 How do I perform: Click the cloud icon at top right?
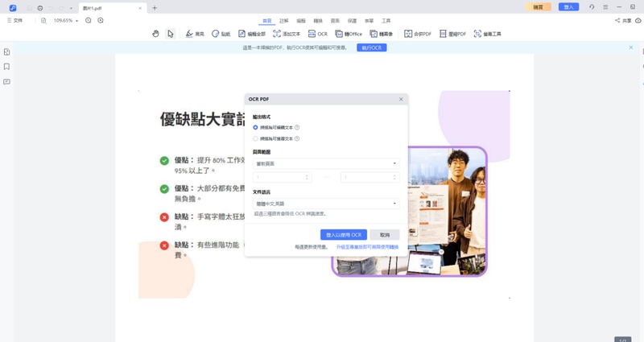(x=638, y=20)
